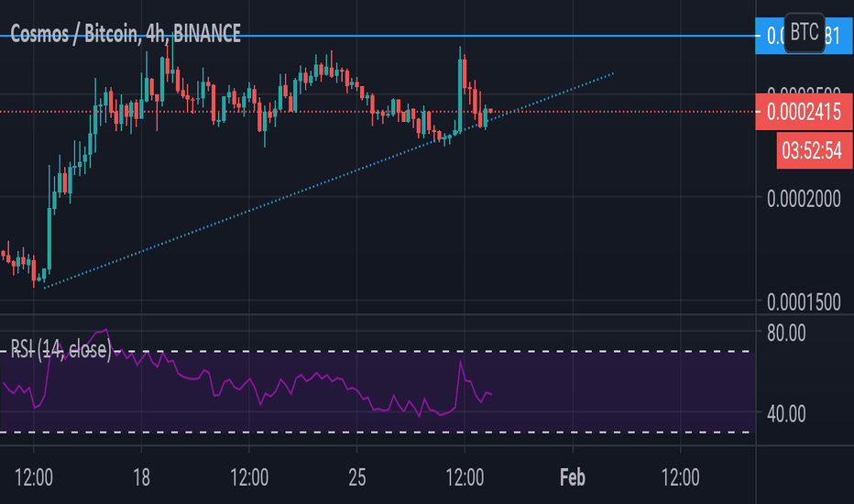Screen dimensions: 854x504
Task: Click the Cosmos / Bitcoin chart title
Action: pos(126,34)
